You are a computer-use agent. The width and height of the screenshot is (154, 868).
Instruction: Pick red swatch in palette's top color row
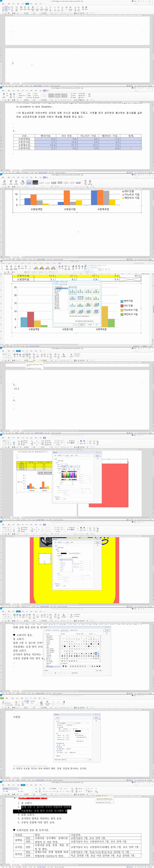pyautogui.click(x=64, y=471)
